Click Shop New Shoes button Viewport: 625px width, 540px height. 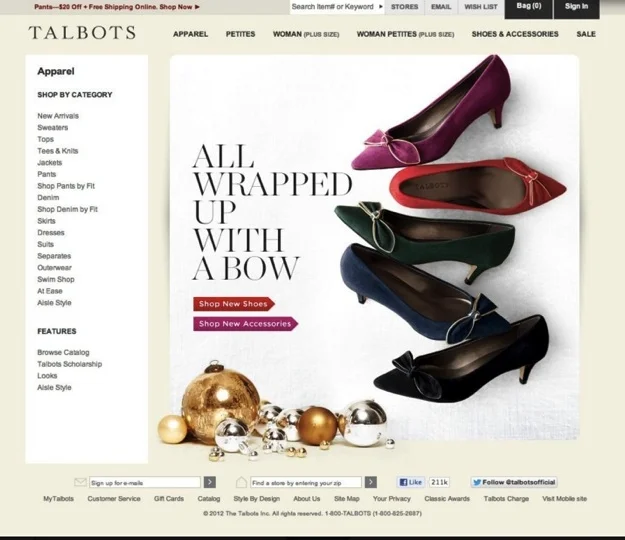(x=234, y=304)
